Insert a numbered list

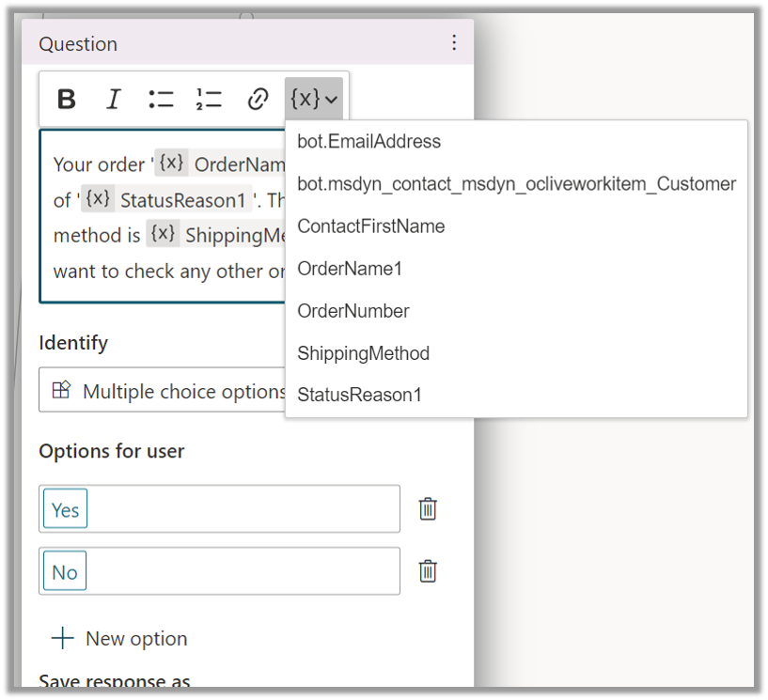pyautogui.click(x=209, y=99)
